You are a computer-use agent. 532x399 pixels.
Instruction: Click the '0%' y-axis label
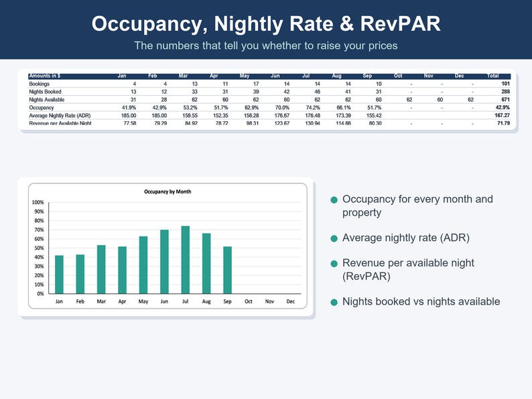[x=40, y=294]
